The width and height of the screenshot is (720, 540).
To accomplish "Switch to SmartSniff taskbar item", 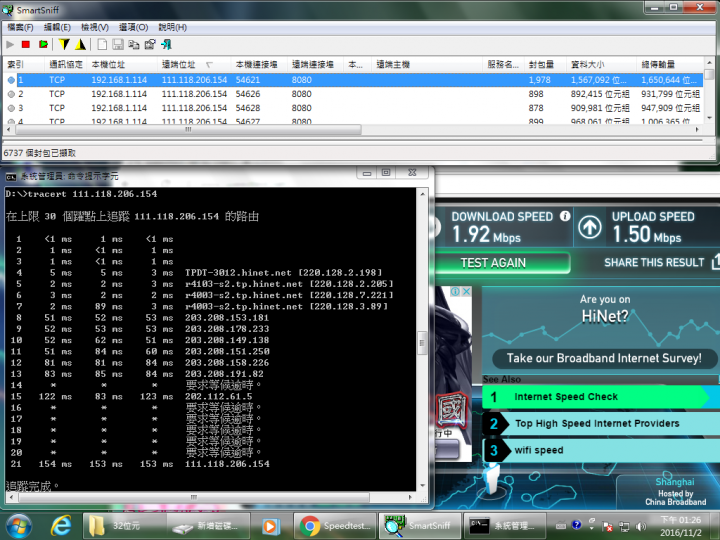I will [x=420, y=526].
